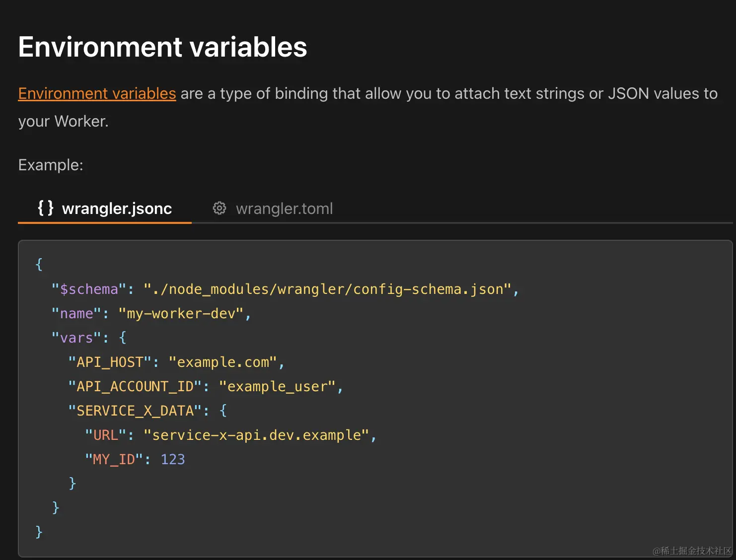
Task: Click the config-schema.json path string
Action: 328,289
